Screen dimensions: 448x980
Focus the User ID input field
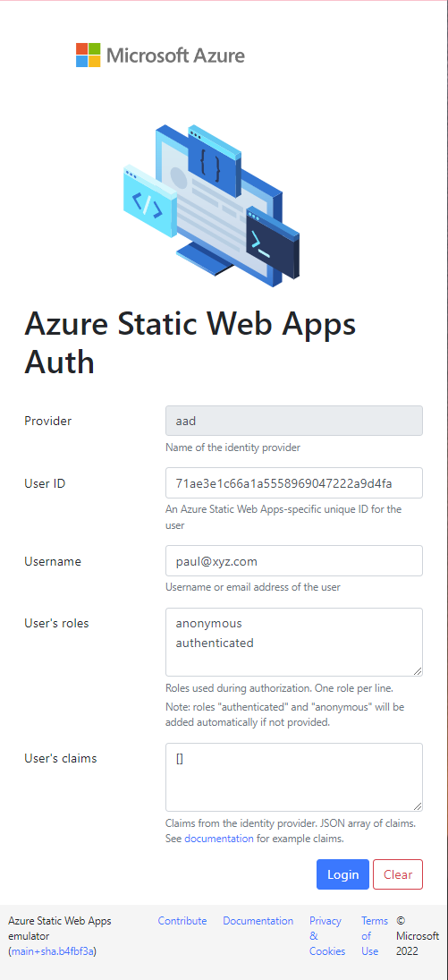tap(293, 483)
